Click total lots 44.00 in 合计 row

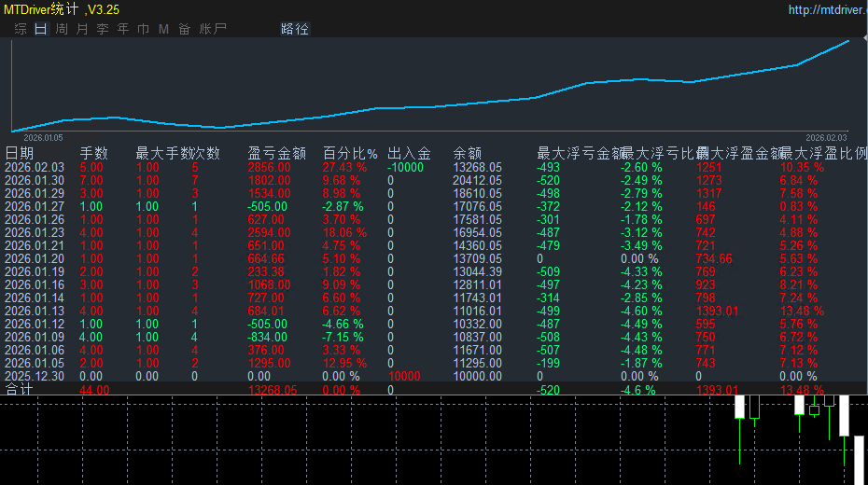click(94, 390)
